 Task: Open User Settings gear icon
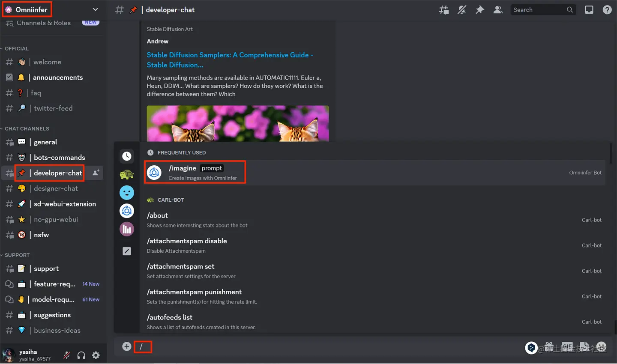[x=96, y=355]
